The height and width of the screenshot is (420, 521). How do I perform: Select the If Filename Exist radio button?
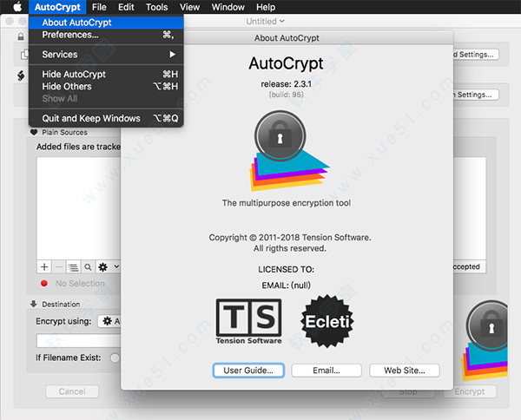(x=115, y=358)
